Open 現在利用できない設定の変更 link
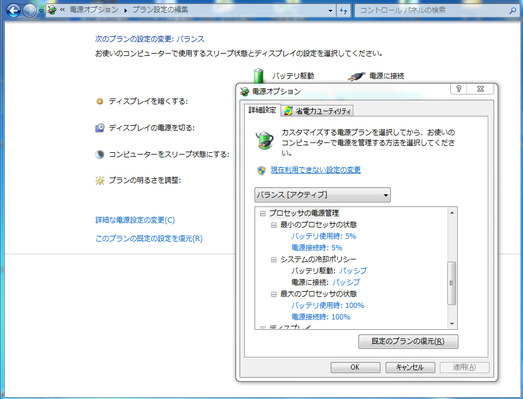 (x=316, y=170)
